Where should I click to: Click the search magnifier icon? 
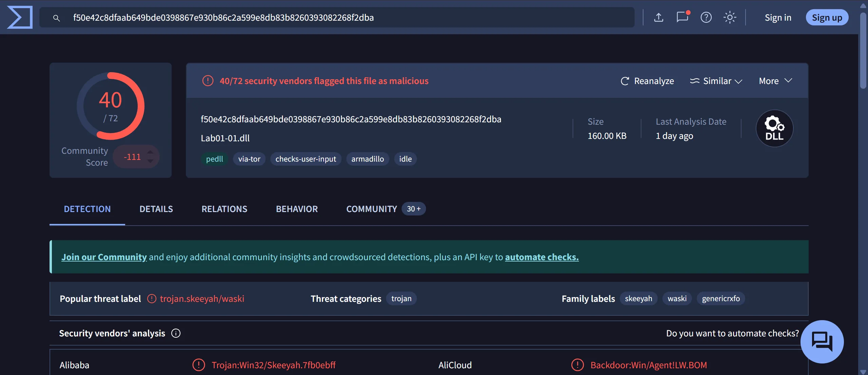[57, 18]
